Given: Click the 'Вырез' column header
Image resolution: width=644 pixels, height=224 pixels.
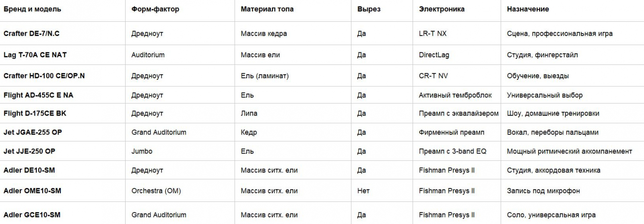Looking at the screenshot, I should (369, 9).
